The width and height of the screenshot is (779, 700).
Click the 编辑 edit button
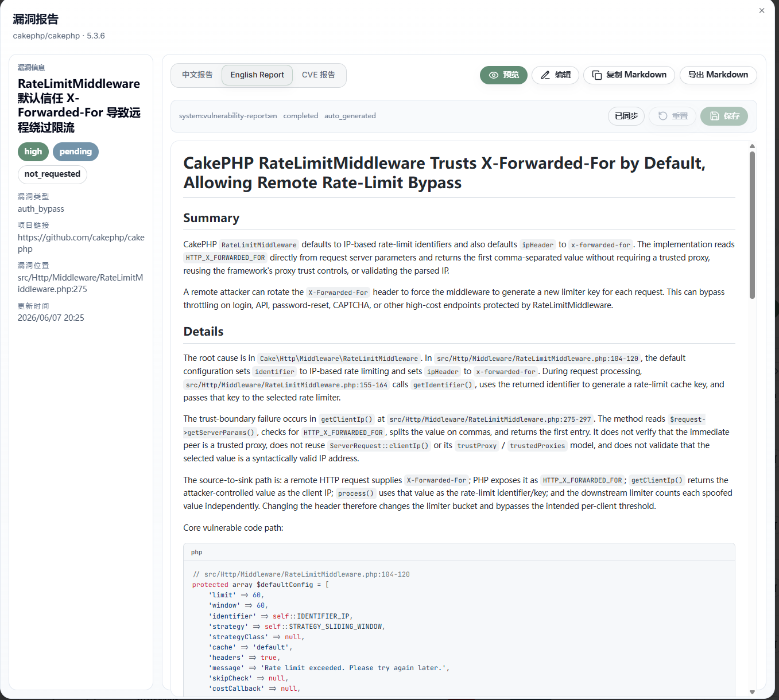tap(555, 75)
